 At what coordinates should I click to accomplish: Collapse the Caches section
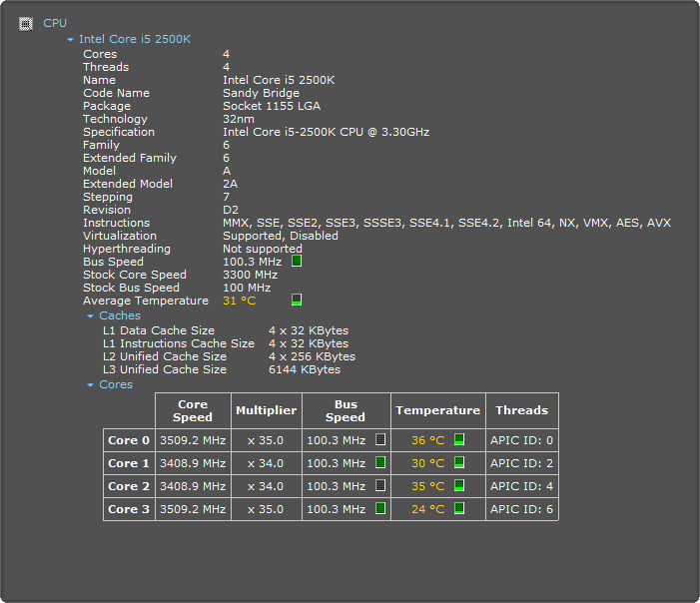(x=90, y=316)
